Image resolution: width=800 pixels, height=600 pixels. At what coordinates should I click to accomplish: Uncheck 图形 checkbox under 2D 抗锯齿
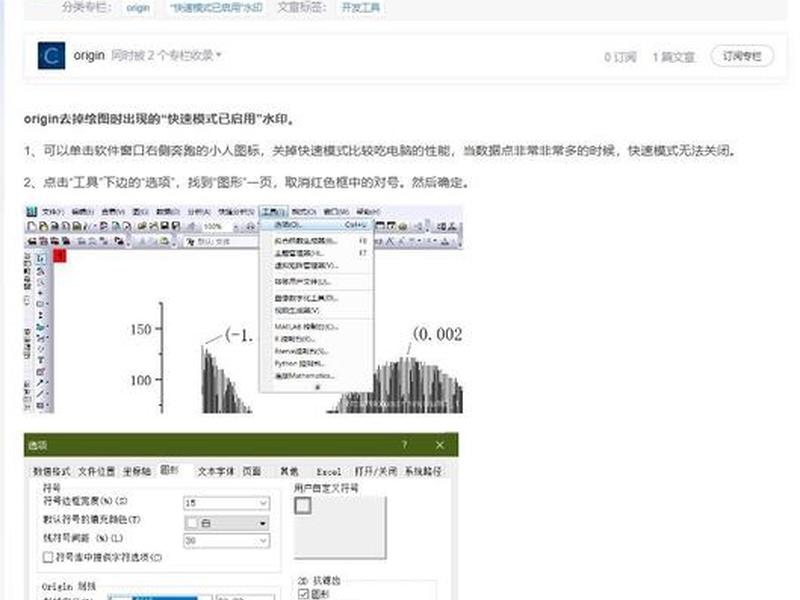[x=303, y=594]
